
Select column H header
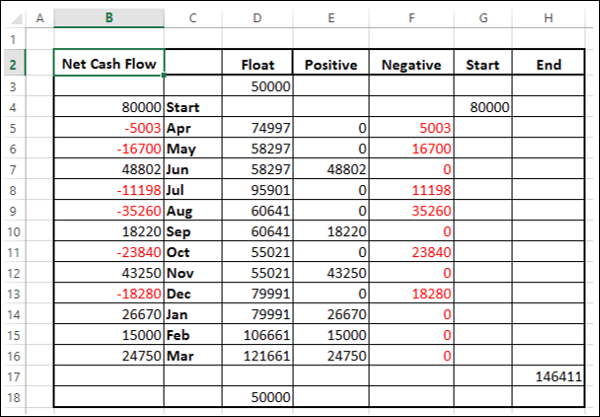coord(548,18)
